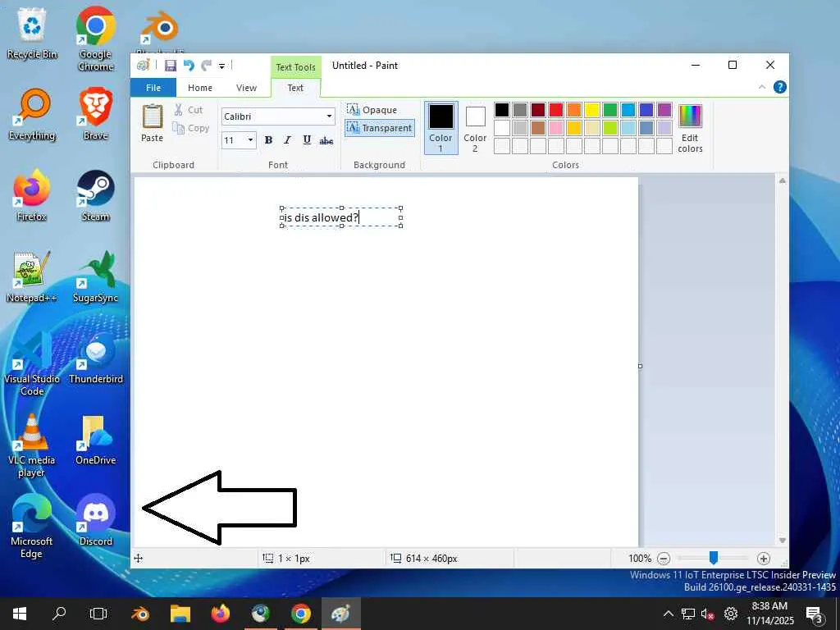Select the VLC media player desktop shortcut
The width and height of the screenshot is (840, 630).
coord(32,445)
